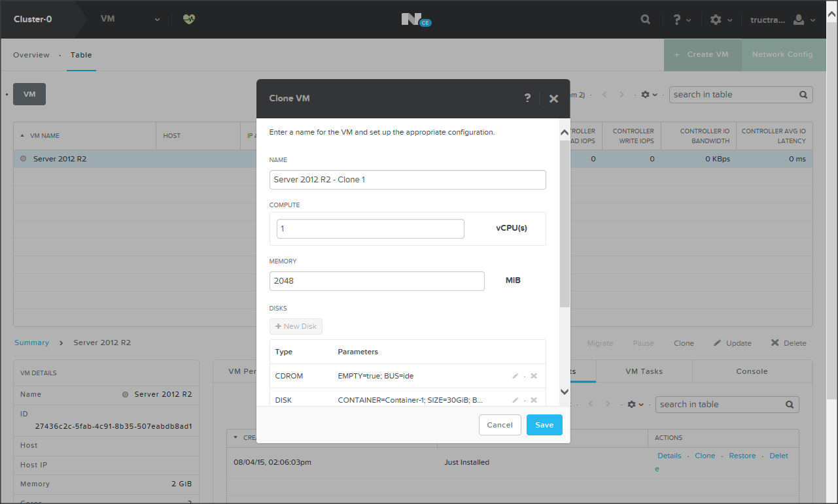
Task: Open the user account menu
Action: 803,20
